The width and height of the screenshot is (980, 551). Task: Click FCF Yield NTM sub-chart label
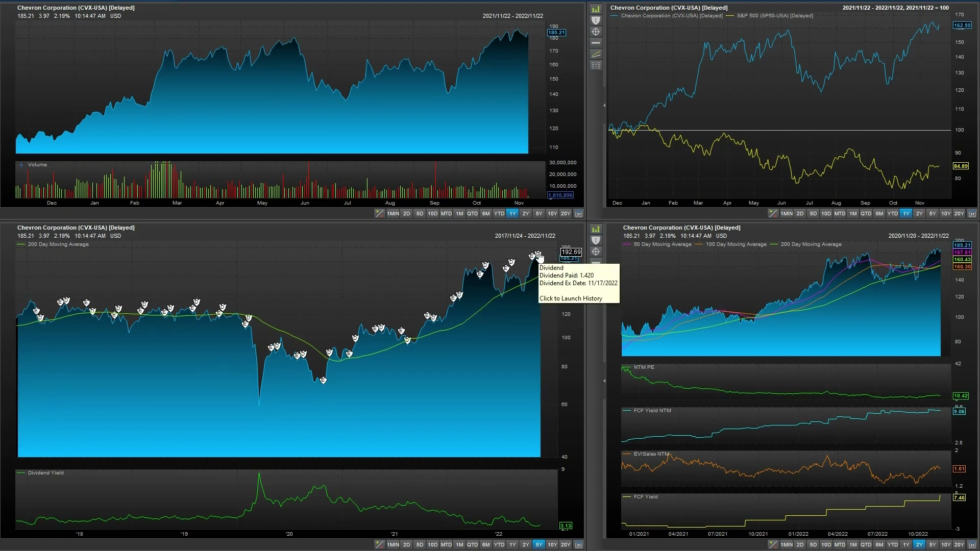652,411
